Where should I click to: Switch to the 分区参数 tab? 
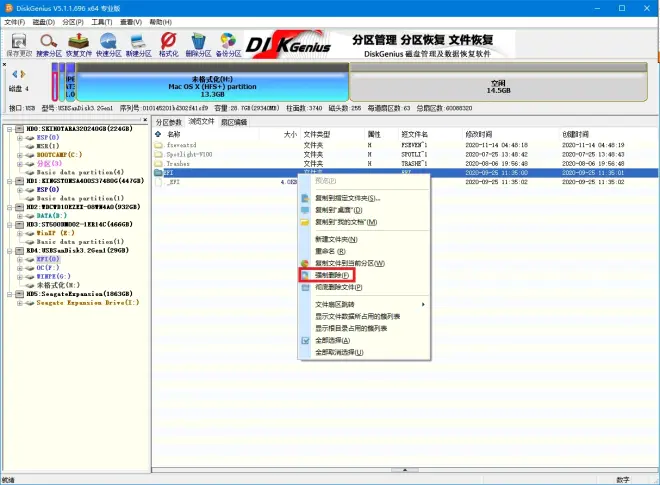pos(169,123)
